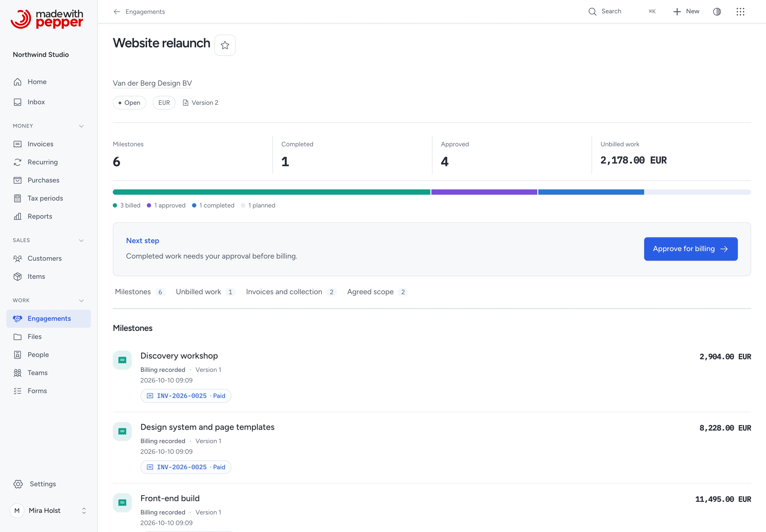Open Purchases in the sidebar

click(x=49, y=180)
